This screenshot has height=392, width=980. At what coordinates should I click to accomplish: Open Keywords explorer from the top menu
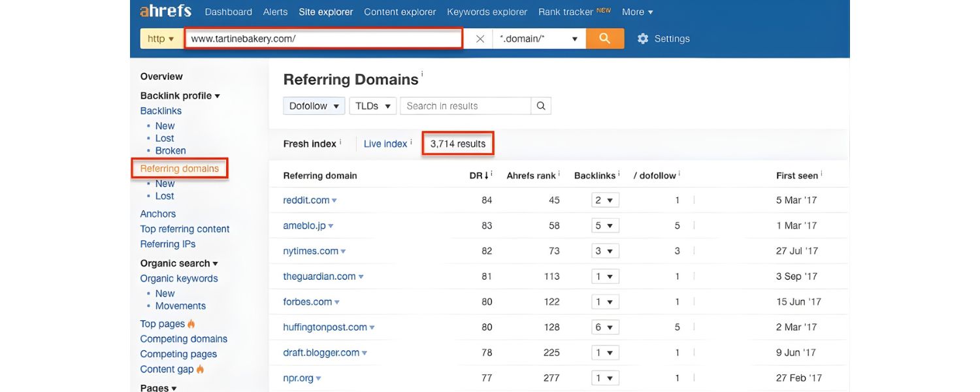click(487, 10)
